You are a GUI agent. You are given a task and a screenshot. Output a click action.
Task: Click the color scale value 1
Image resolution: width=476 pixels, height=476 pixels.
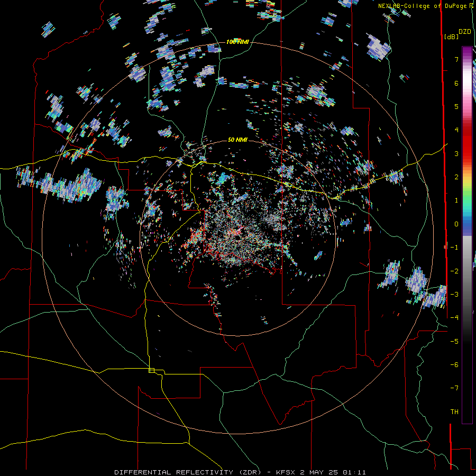(x=456, y=200)
